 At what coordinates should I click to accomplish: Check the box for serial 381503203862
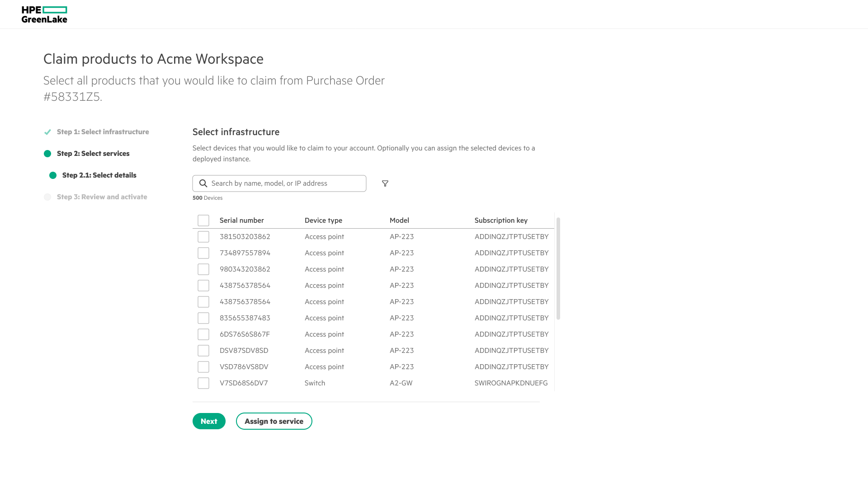tap(203, 237)
